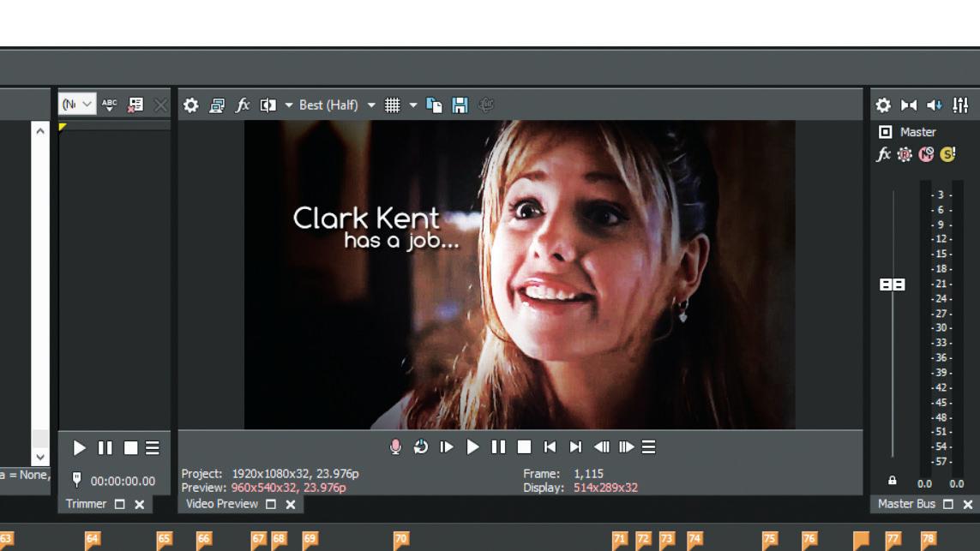Toggle downmix output in Master Bus
Viewport: 980px width, 551px height.
(x=909, y=105)
